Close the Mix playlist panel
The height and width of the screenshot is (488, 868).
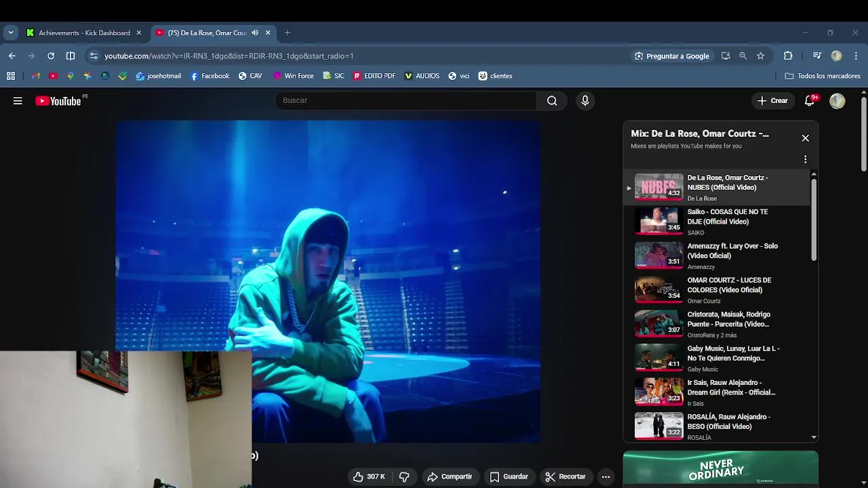(x=806, y=138)
